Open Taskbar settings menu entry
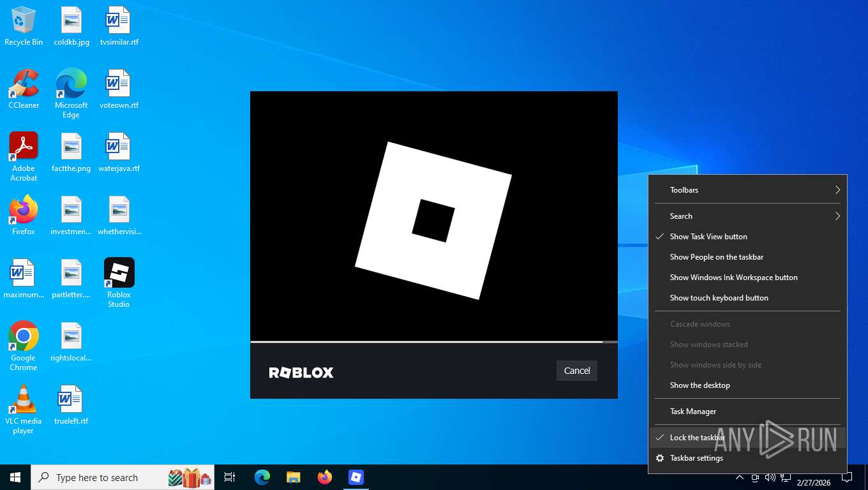 [747, 458]
